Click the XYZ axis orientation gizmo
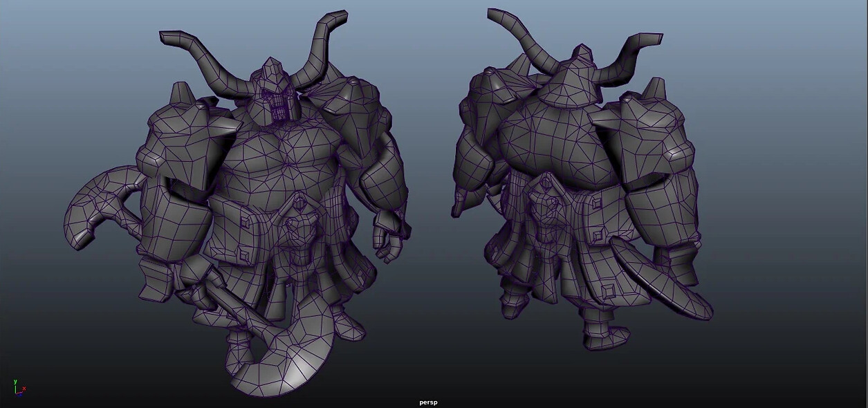Image resolution: width=868 pixels, height=408 pixels. (19, 387)
